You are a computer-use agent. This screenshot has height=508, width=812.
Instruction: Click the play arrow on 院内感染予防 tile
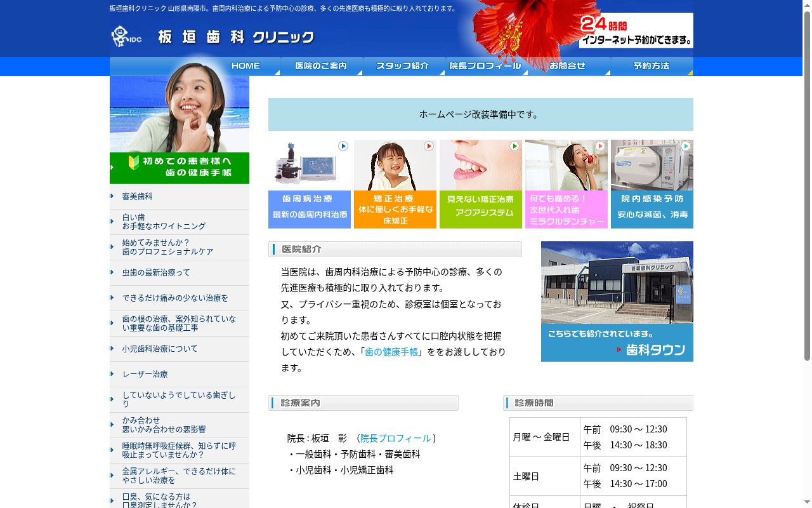[686, 146]
